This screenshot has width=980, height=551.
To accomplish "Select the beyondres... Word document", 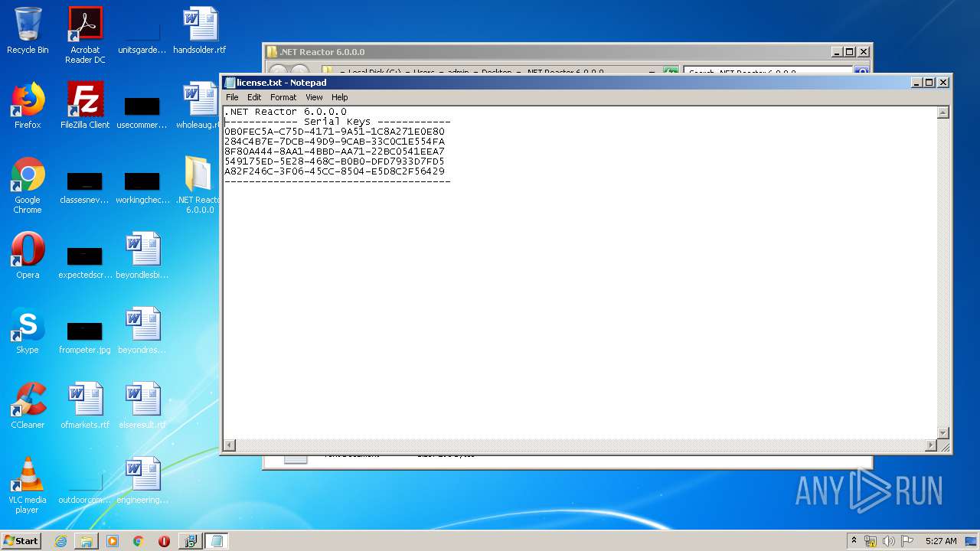I will pos(142,331).
